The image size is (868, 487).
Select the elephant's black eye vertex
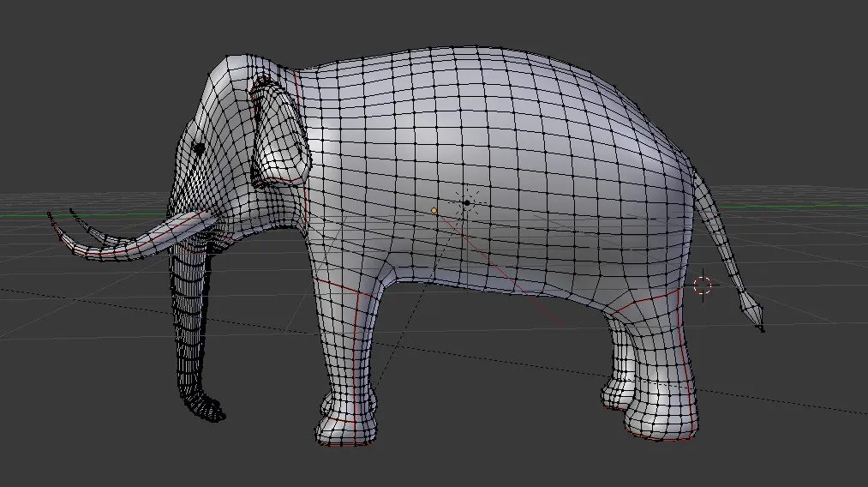199,148
